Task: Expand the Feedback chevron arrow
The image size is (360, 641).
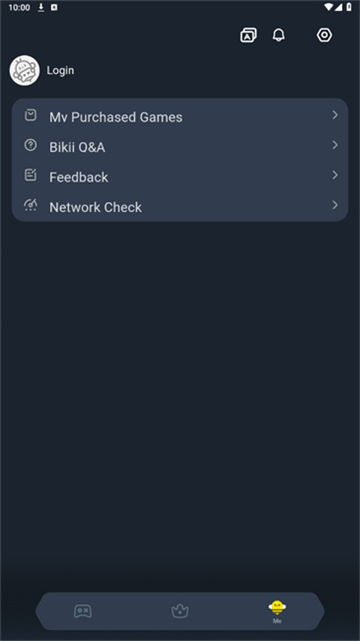Action: tap(335, 175)
